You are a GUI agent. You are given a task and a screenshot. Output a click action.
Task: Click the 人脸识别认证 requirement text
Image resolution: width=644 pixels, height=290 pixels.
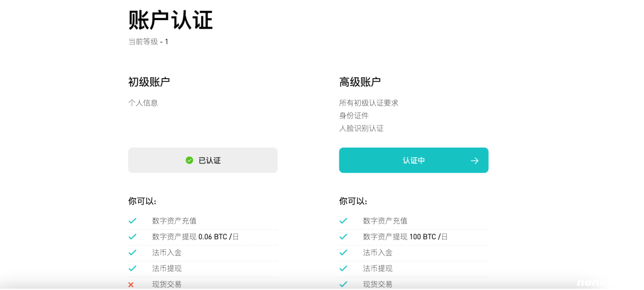coord(361,128)
